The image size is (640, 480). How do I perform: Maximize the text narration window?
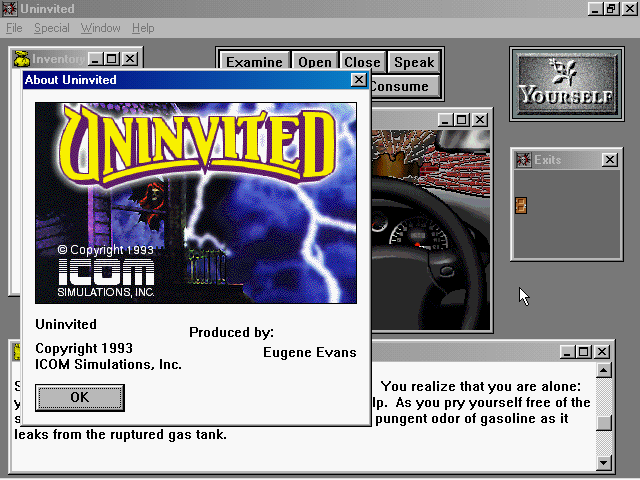[x=583, y=352]
